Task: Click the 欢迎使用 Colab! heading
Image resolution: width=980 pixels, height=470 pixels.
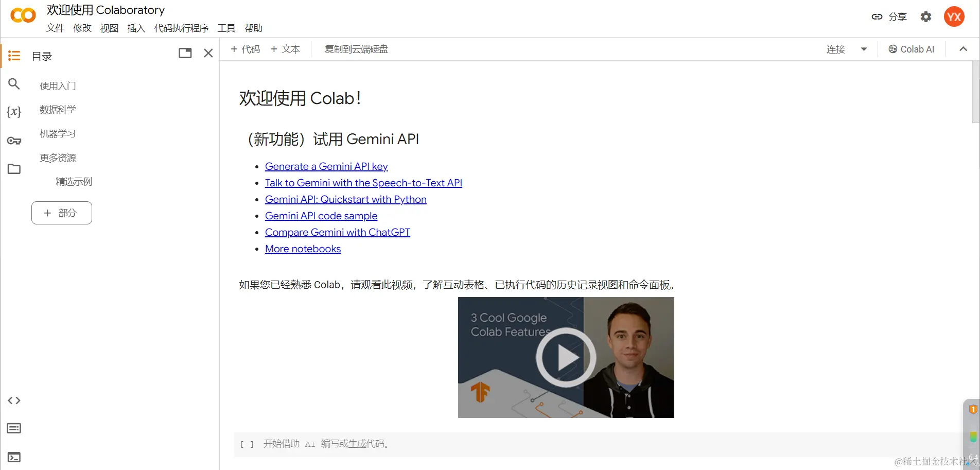Action: pyautogui.click(x=300, y=98)
